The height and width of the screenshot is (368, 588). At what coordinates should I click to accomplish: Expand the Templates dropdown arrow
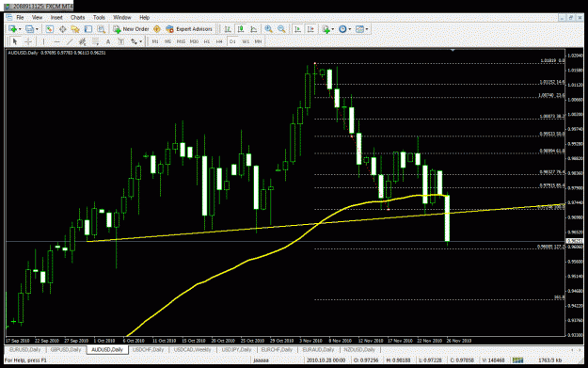[366, 29]
